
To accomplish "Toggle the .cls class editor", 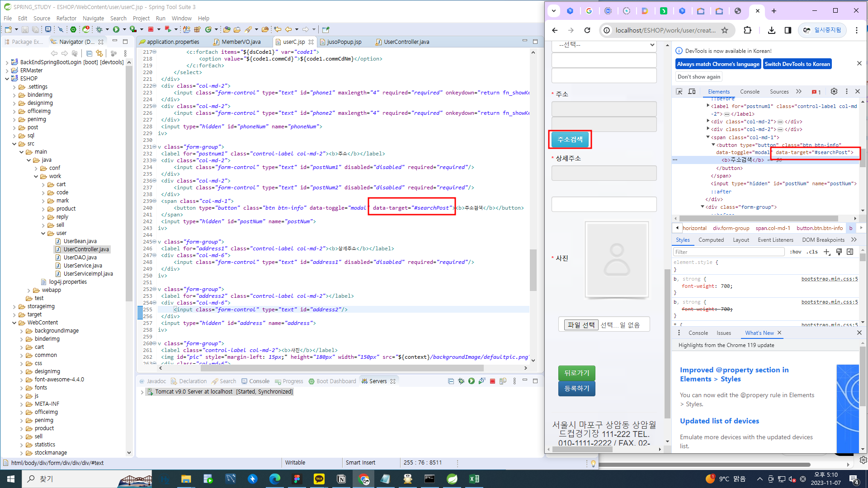I will [812, 252].
